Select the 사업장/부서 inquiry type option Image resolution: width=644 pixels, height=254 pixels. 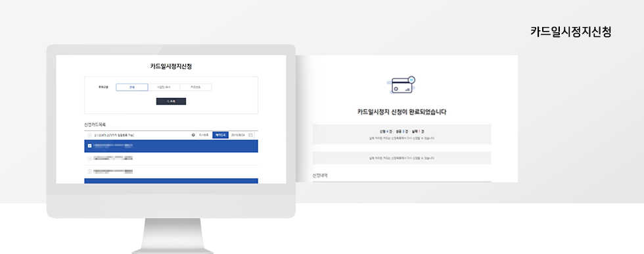(164, 88)
